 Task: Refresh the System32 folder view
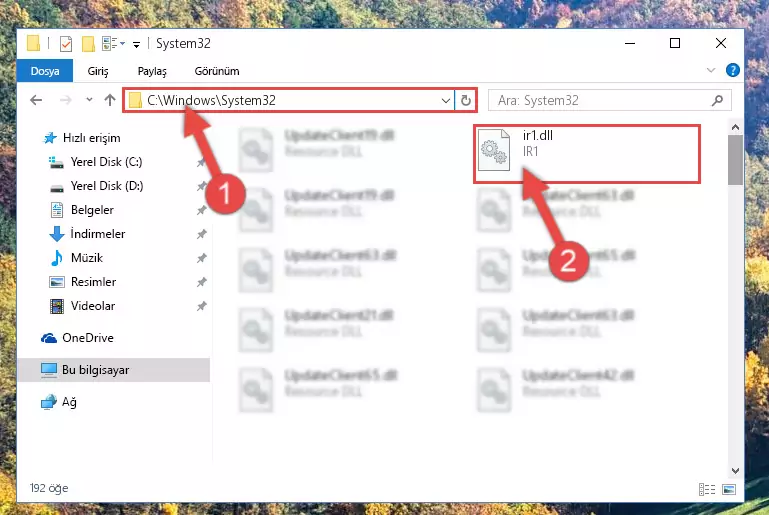point(465,101)
